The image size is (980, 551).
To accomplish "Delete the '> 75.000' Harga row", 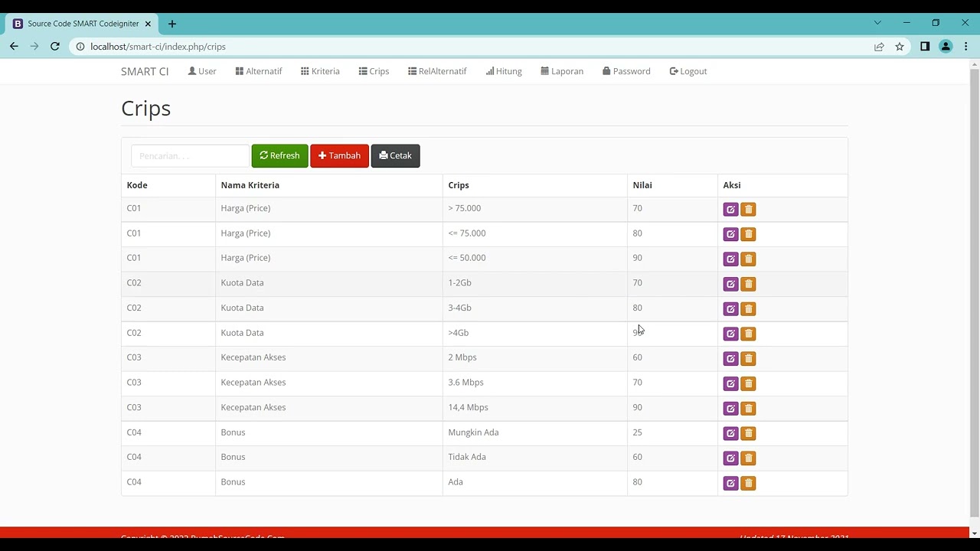I will click(x=748, y=209).
